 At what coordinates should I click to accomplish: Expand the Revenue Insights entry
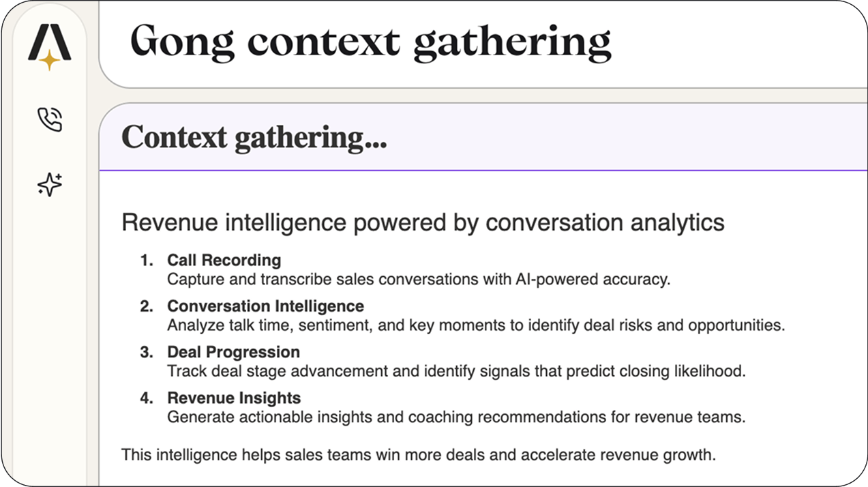234,398
